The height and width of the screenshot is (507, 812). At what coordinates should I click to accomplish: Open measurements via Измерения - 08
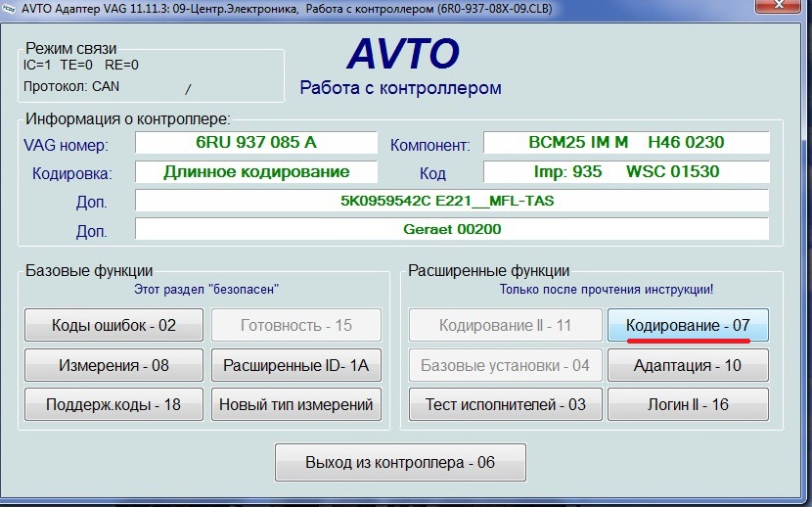point(113,365)
